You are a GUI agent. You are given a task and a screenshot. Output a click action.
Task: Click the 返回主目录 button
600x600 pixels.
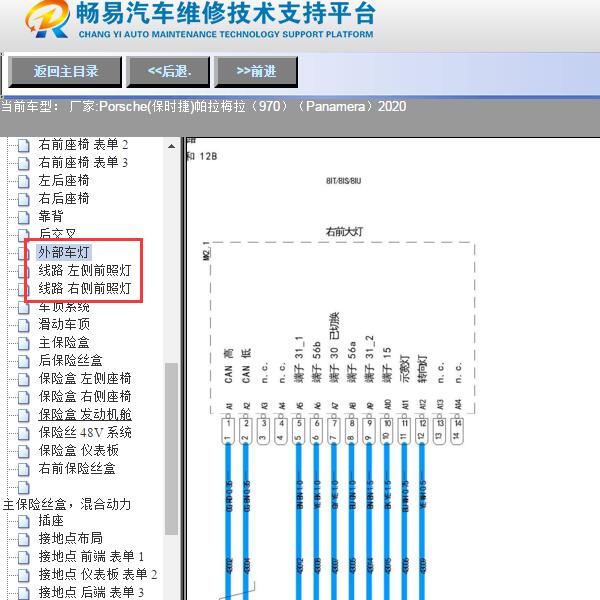pos(65,72)
